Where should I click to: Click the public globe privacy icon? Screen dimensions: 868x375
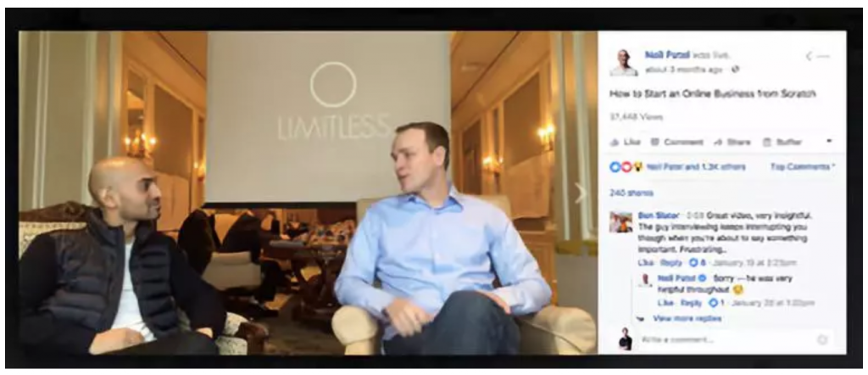pos(736,70)
